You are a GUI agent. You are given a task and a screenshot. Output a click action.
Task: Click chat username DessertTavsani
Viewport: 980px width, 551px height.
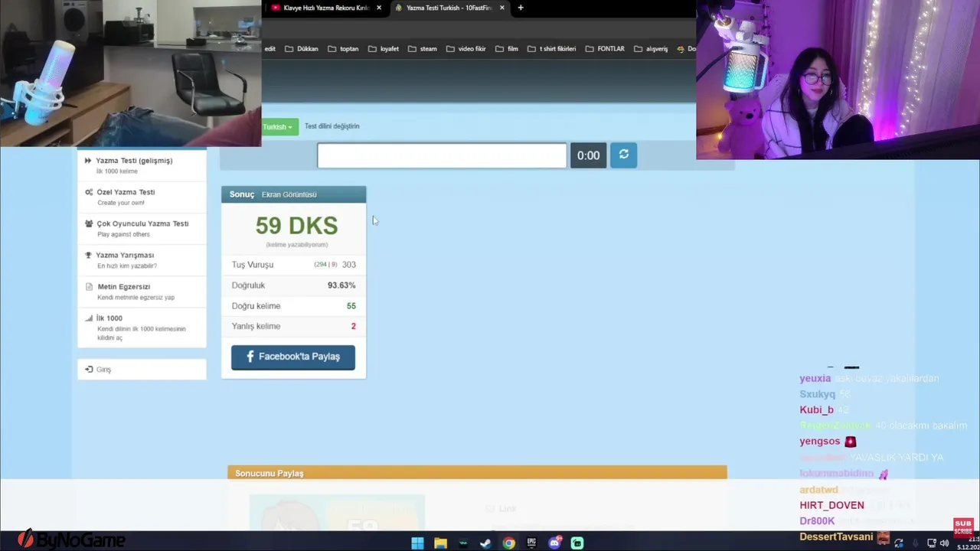click(x=837, y=537)
